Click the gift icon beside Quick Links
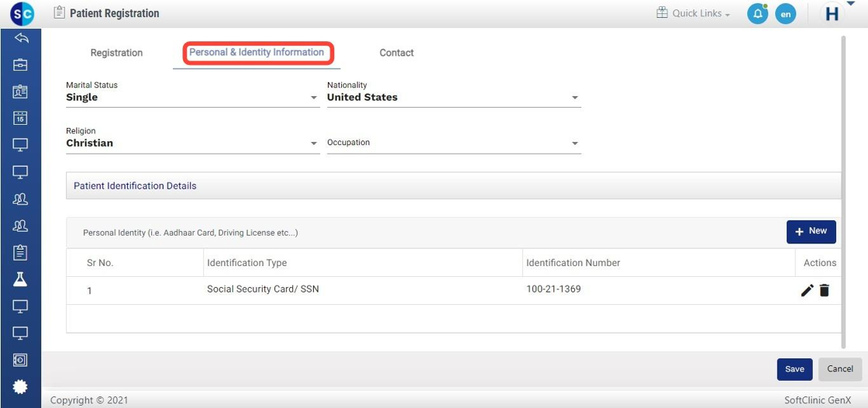The height and width of the screenshot is (408, 868). tap(662, 12)
